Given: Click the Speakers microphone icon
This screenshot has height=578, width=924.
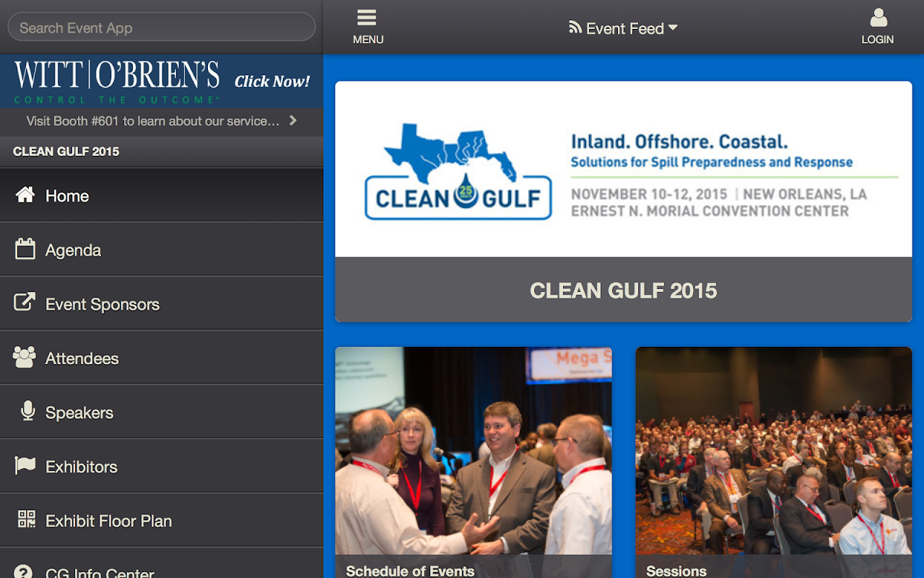Looking at the screenshot, I should 28,411.
